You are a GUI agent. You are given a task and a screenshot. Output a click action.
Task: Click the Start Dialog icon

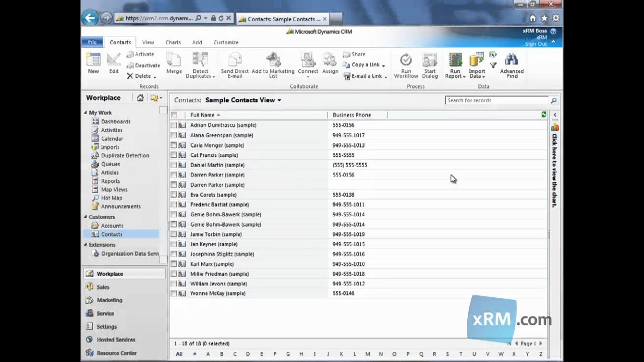tap(430, 60)
